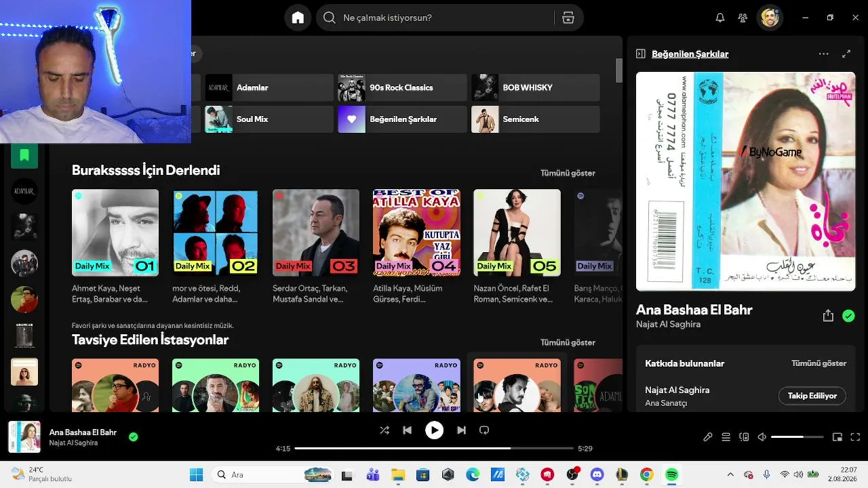This screenshot has width=868, height=488.
Task: Open the large album cover in the right panel
Action: pyautogui.click(x=746, y=182)
